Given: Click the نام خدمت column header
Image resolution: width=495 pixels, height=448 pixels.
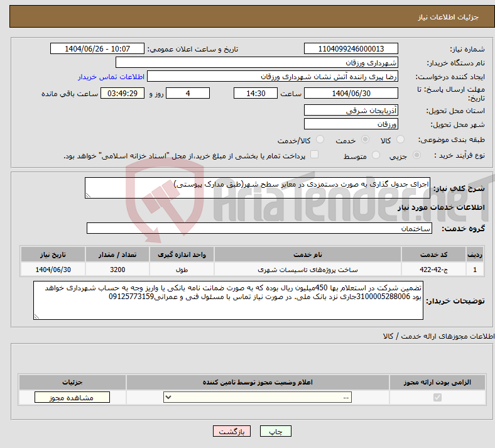Looking at the screenshot, I should pos(307,254).
